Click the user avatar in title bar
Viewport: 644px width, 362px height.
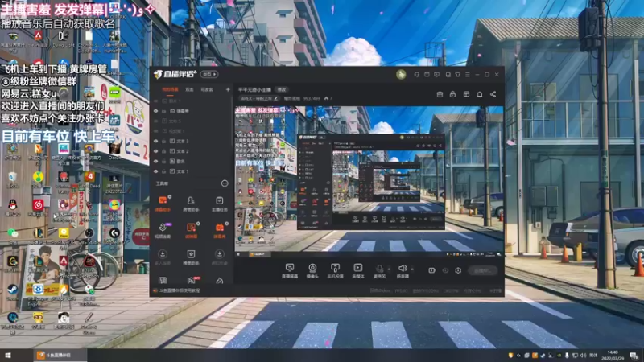click(x=401, y=74)
